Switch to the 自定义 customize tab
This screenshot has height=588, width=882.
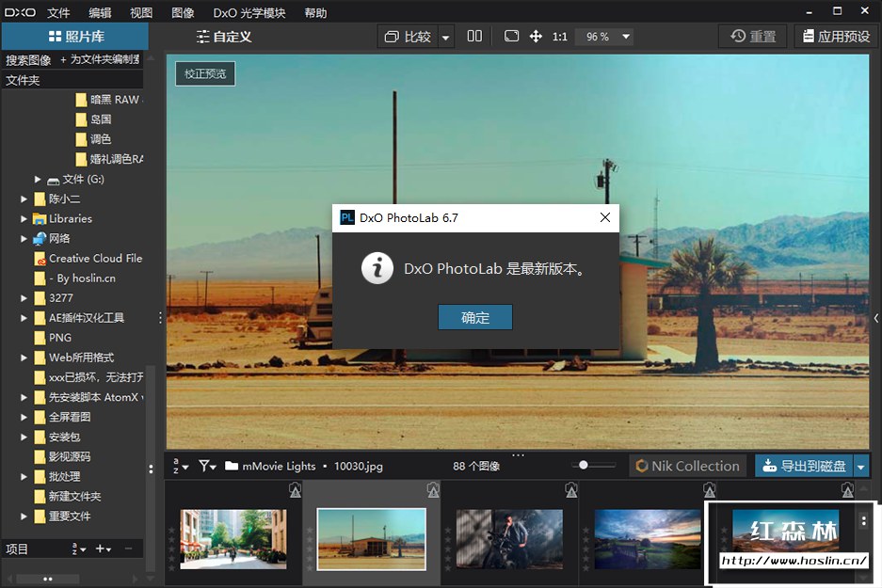[224, 37]
